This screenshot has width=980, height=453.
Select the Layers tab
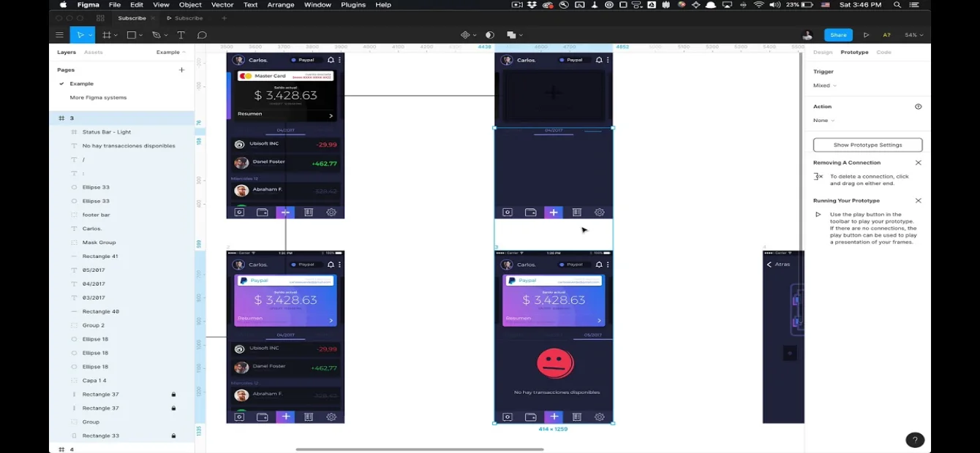tap(67, 53)
